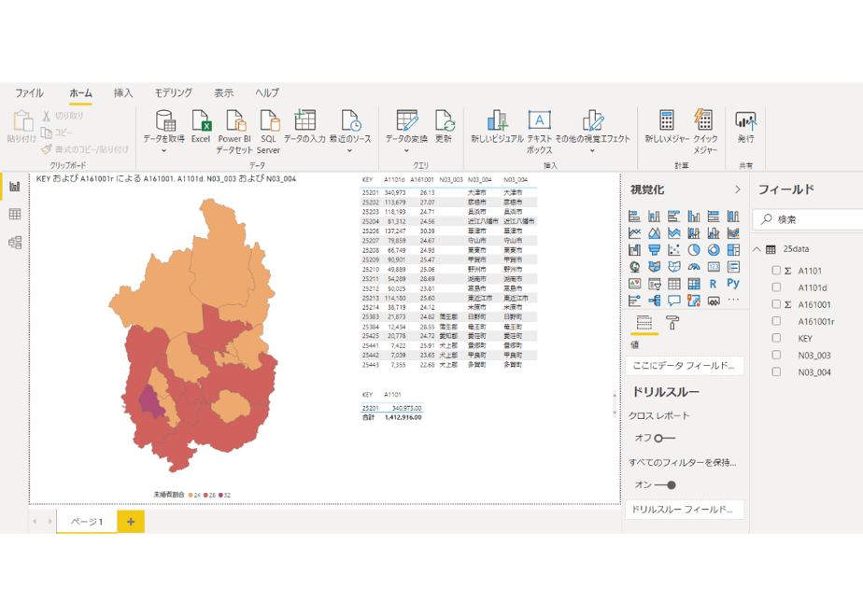This screenshot has width=863, height=616.
Task: Select the scatter chart visual
Action: click(x=674, y=250)
